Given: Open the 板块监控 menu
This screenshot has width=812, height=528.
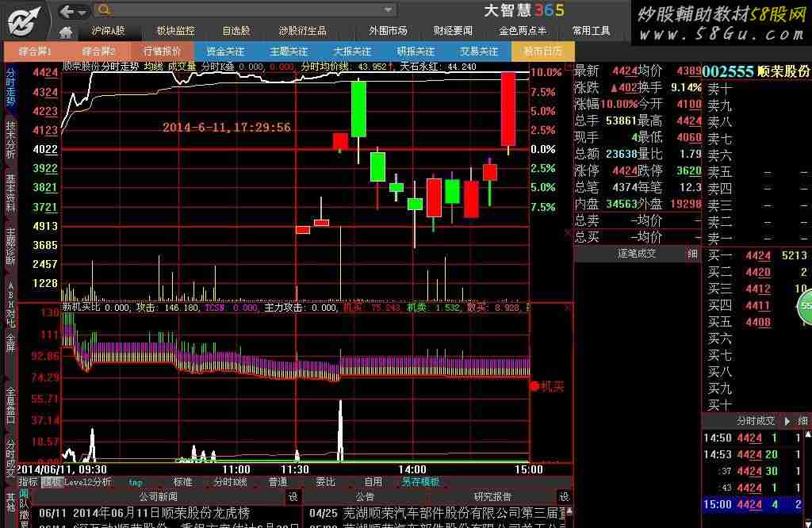Looking at the screenshot, I should click(176, 31).
